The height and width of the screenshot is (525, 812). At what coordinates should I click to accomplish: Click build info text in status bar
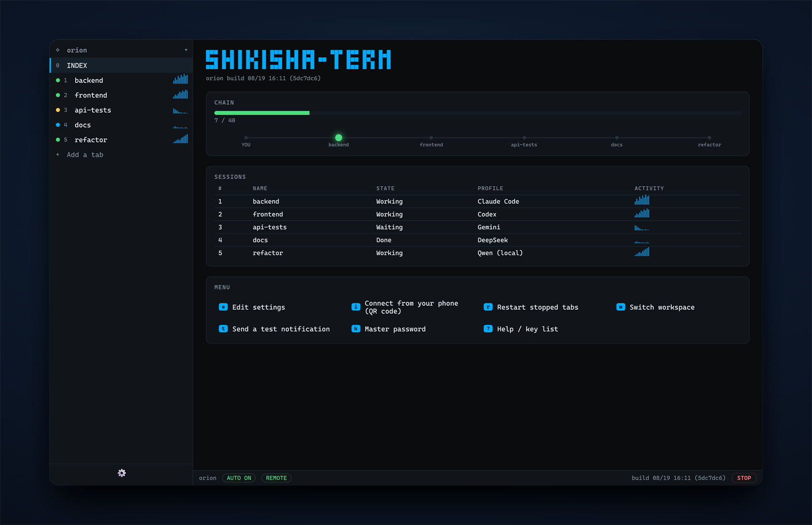coord(679,478)
